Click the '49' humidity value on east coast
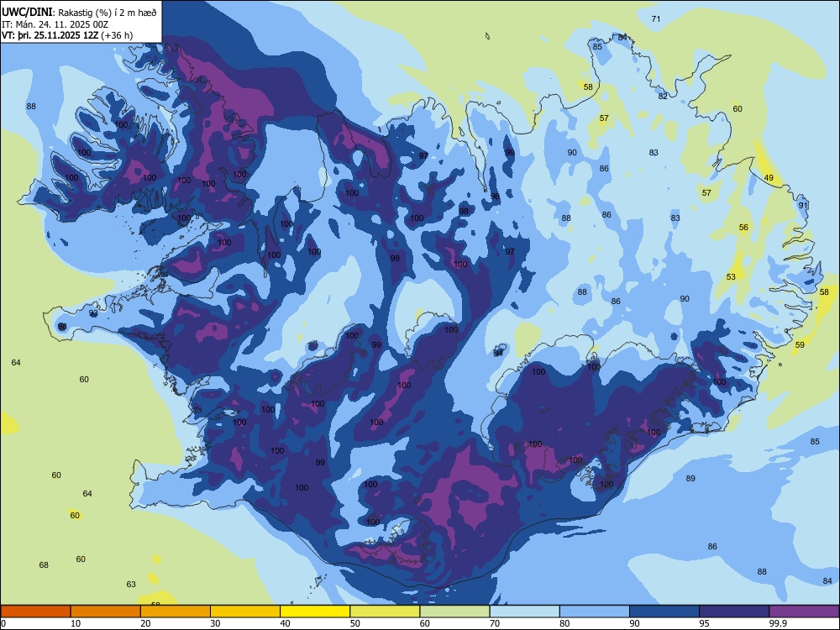840x630 pixels. (769, 178)
